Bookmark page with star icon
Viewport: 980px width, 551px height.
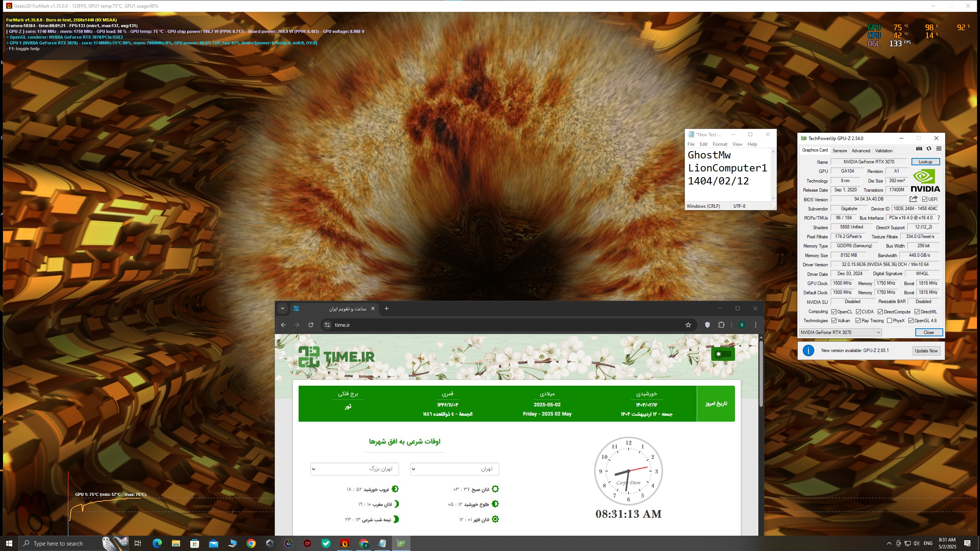coord(688,325)
